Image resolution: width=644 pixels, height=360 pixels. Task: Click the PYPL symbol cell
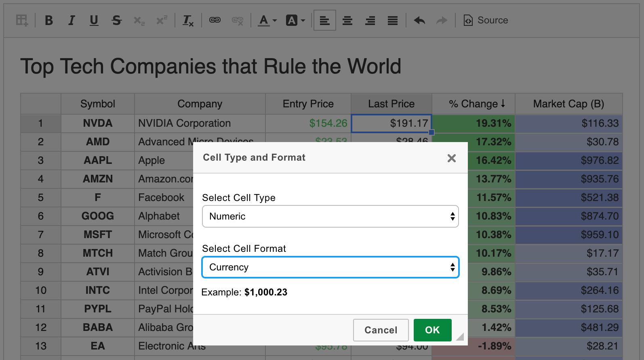tap(98, 309)
